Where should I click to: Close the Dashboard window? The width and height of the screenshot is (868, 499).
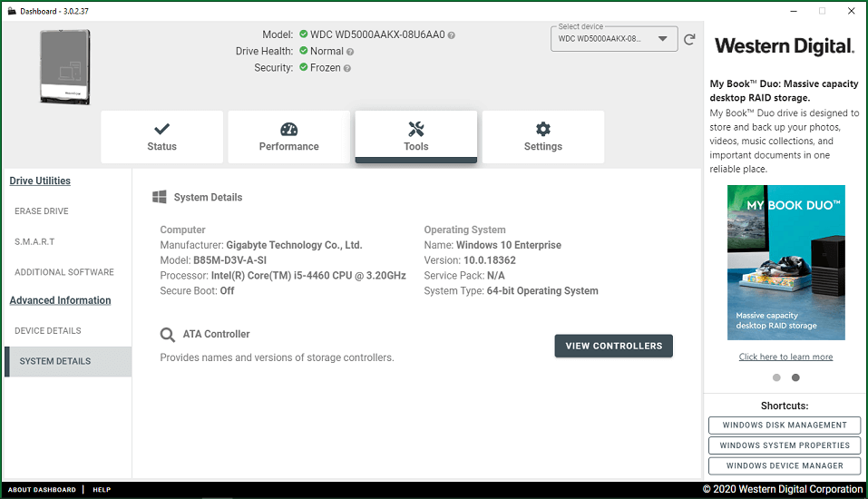click(852, 11)
